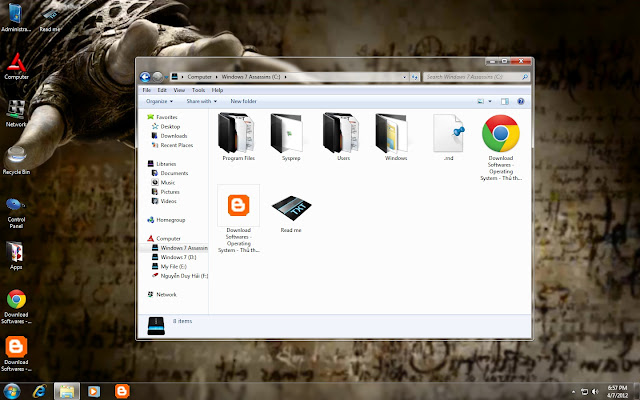Open the Help menu
640x400 pixels.
point(217,90)
